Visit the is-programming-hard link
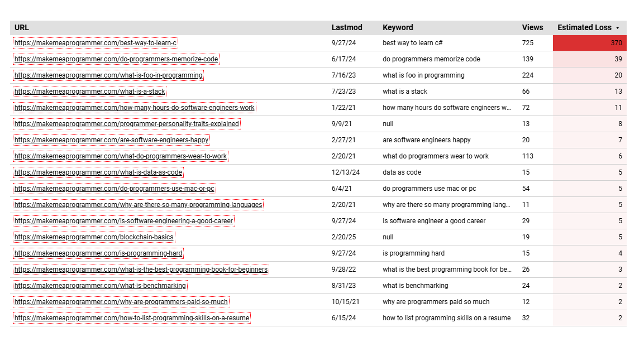The height and width of the screenshot is (337, 644). pyautogui.click(x=98, y=253)
